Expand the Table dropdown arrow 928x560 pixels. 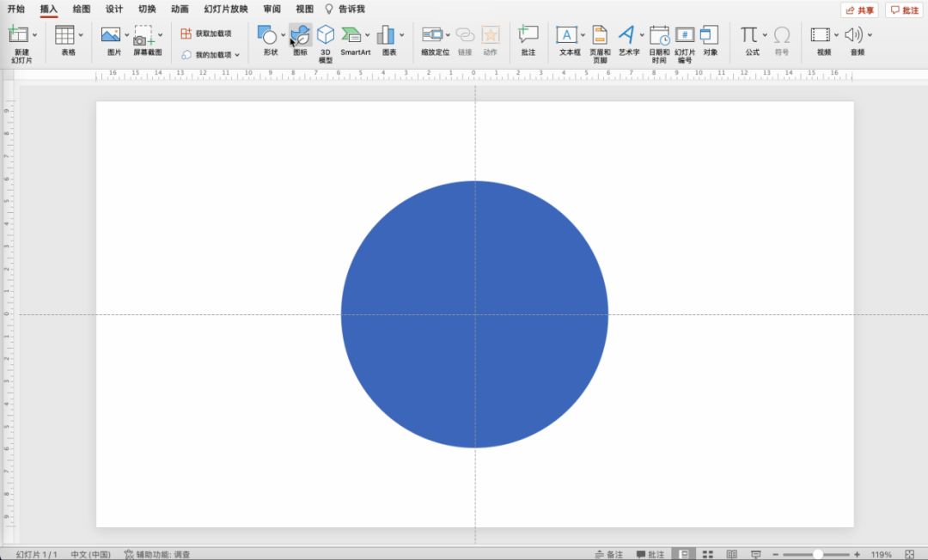tap(81, 35)
